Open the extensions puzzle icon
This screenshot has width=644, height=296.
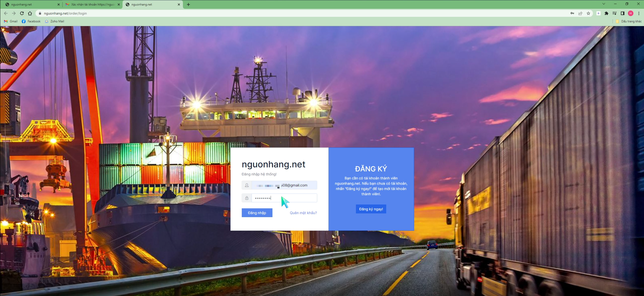click(x=606, y=13)
